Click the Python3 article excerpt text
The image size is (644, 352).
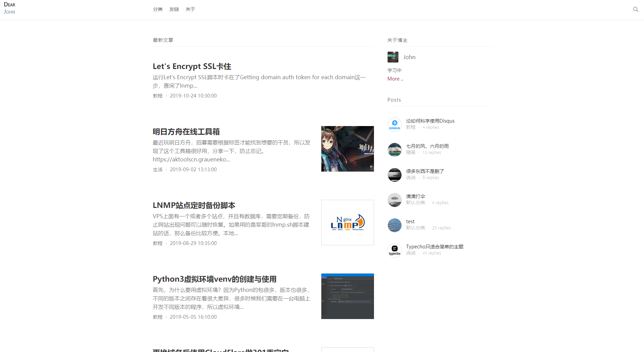(232, 298)
